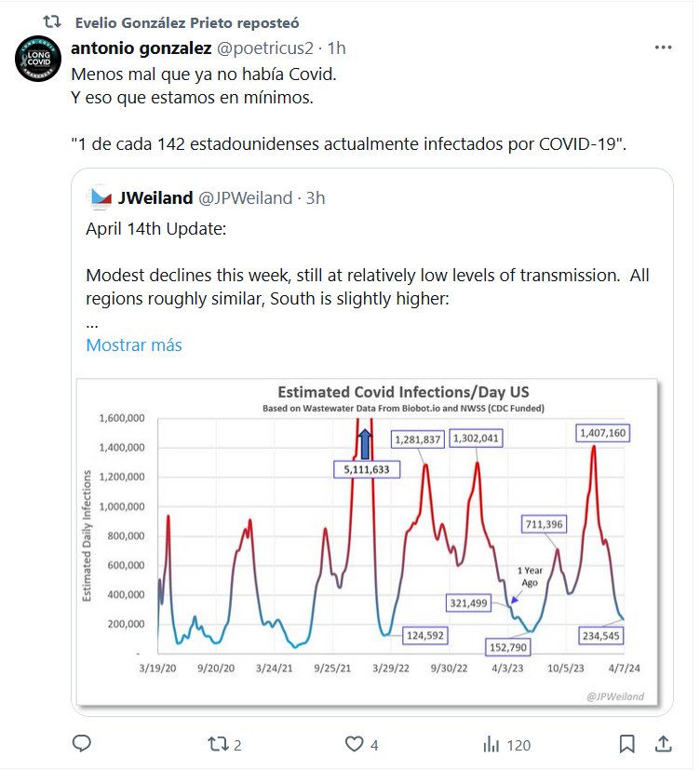Viewport: 700px width, 771px height.
Task: Click the 1h timestamp of tweet
Action: coord(337,47)
